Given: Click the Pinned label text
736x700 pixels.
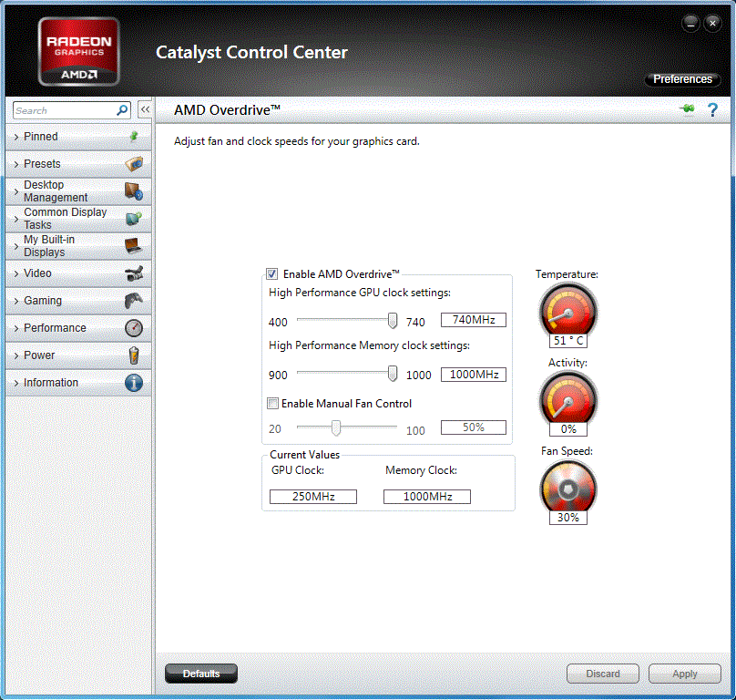Looking at the screenshot, I should click(41, 136).
